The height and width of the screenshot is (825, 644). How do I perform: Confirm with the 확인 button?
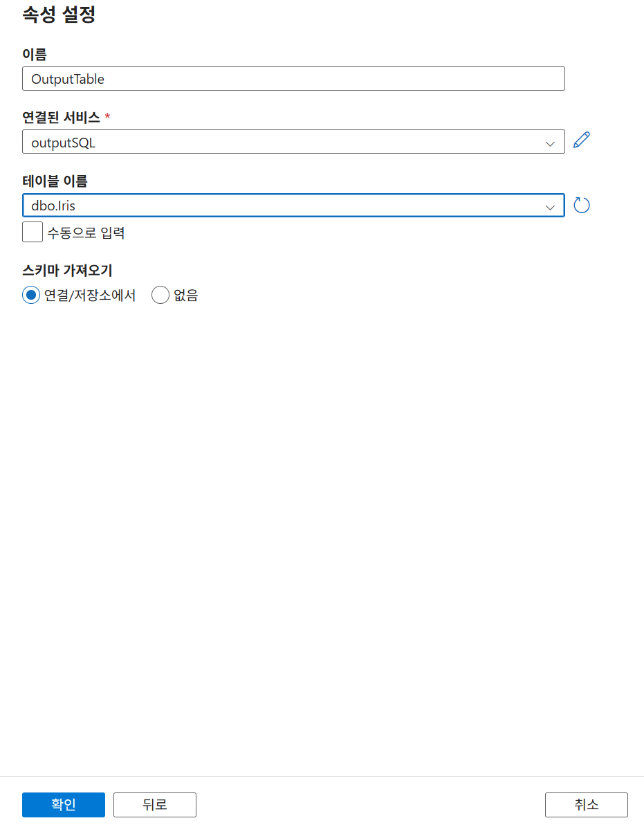[x=64, y=804]
